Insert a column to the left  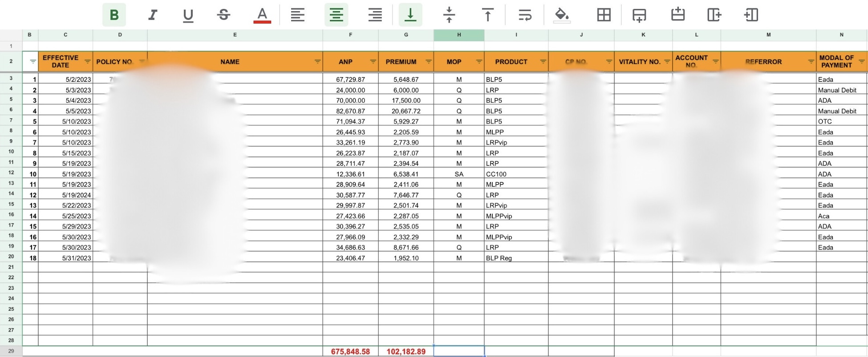[751, 15]
